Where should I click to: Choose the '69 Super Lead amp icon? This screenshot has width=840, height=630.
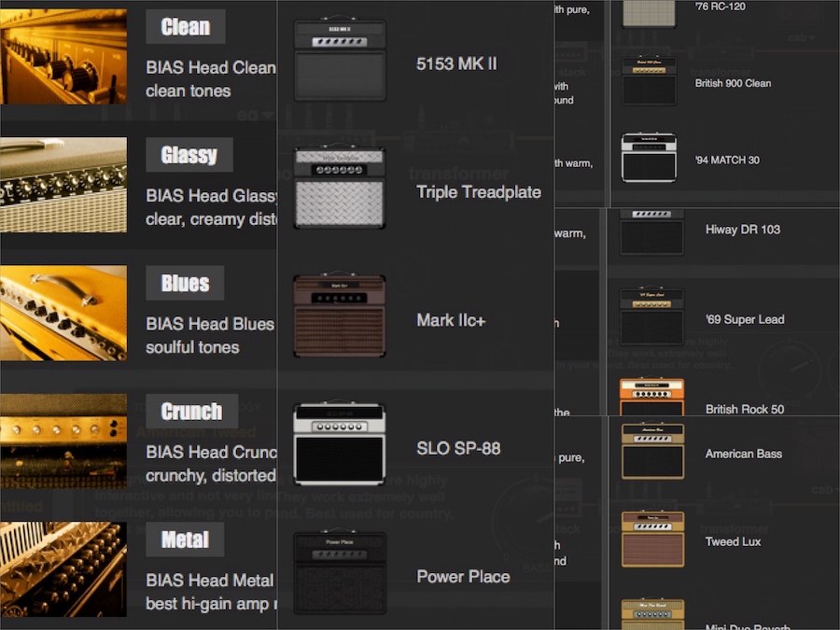(652, 315)
